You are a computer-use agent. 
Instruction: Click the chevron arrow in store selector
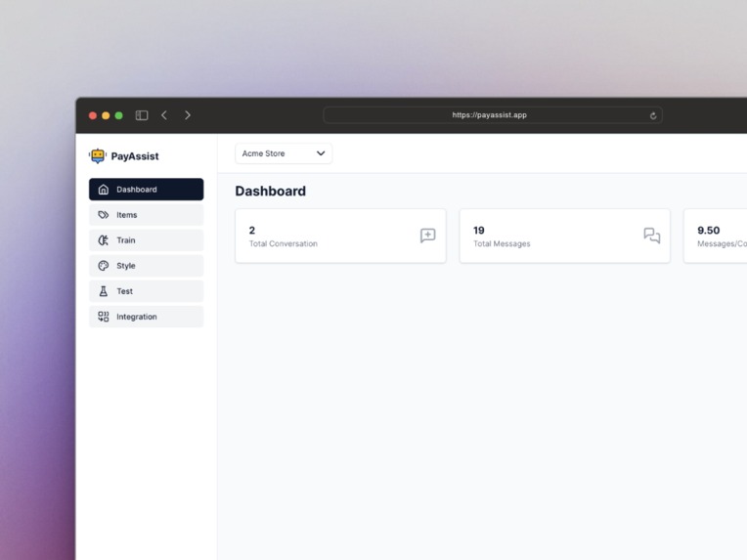coord(321,153)
